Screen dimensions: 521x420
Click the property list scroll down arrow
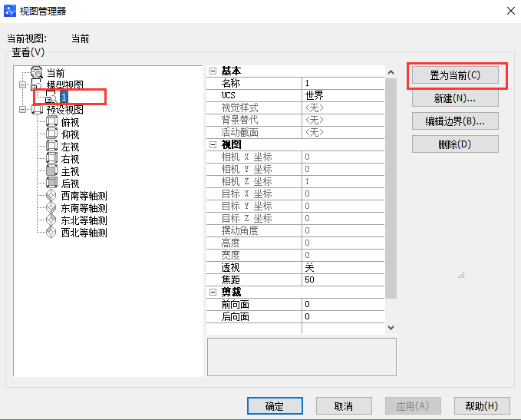[x=391, y=327]
